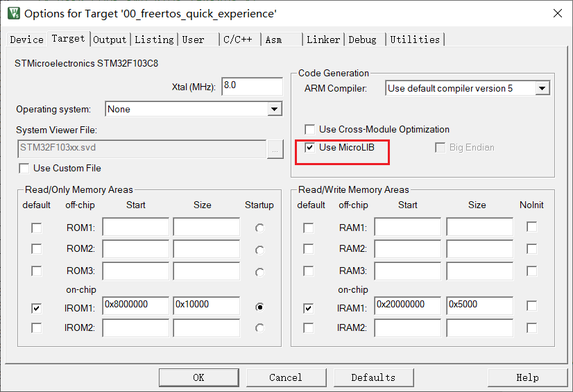Viewport: 573px width, 392px height.
Task: Click the RAM2 Size field
Action: (x=479, y=249)
